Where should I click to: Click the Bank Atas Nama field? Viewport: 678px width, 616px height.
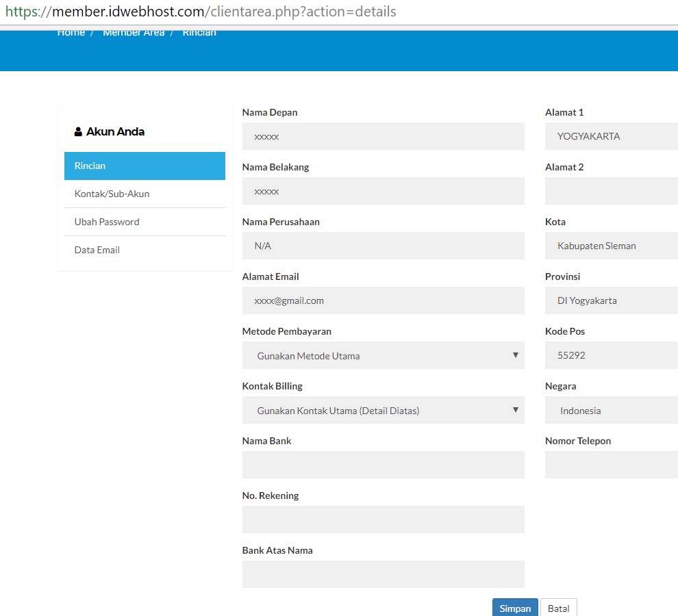(384, 574)
